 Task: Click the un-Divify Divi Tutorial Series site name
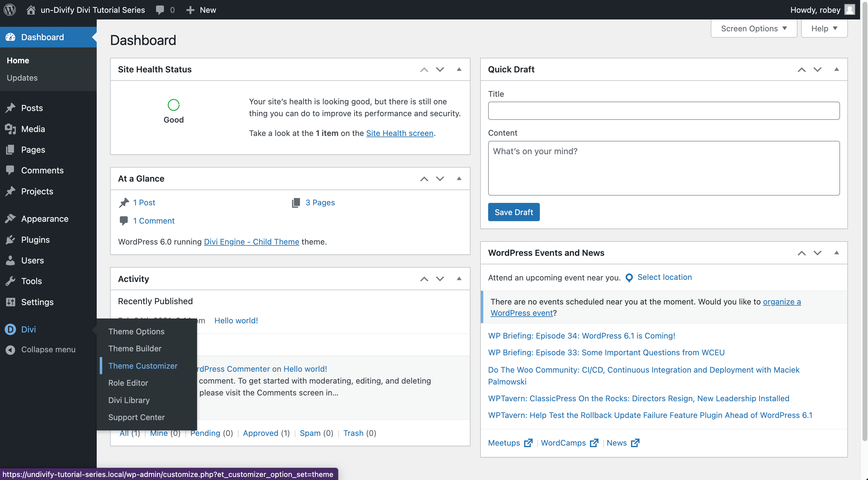click(x=93, y=10)
